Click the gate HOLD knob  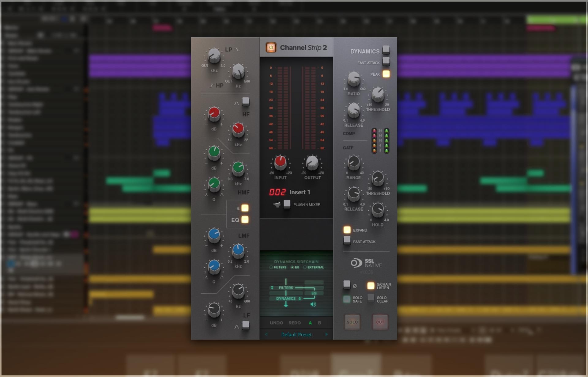point(378,210)
